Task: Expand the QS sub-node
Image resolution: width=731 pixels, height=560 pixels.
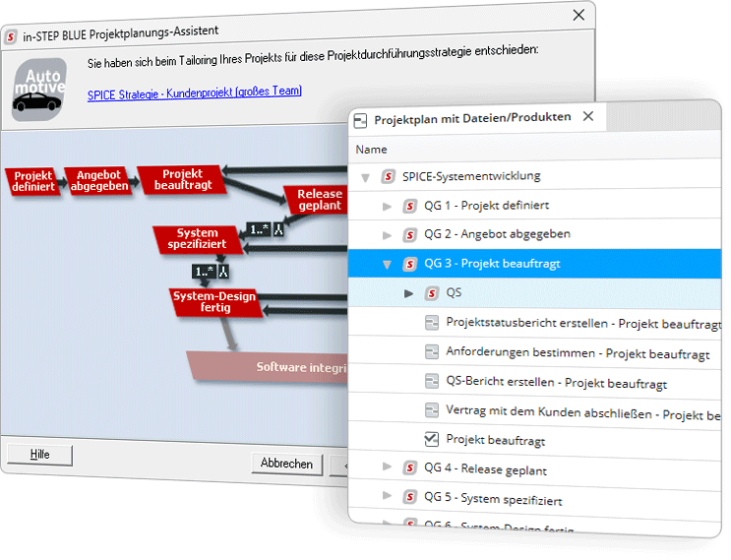Action: [x=408, y=293]
